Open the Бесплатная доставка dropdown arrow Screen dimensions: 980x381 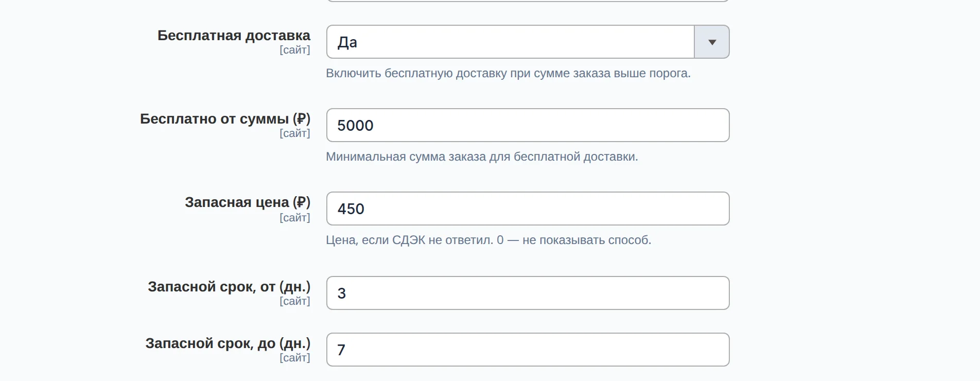pyautogui.click(x=712, y=42)
